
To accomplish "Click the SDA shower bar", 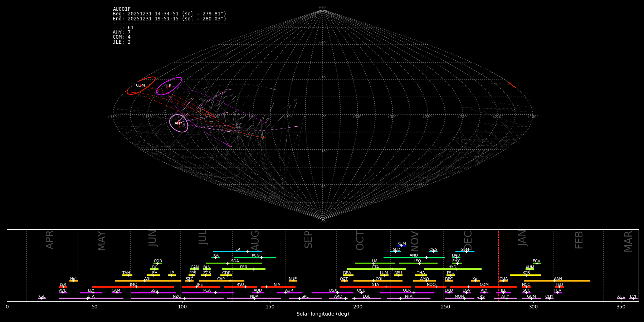I will pyautogui.click(x=234, y=263).
